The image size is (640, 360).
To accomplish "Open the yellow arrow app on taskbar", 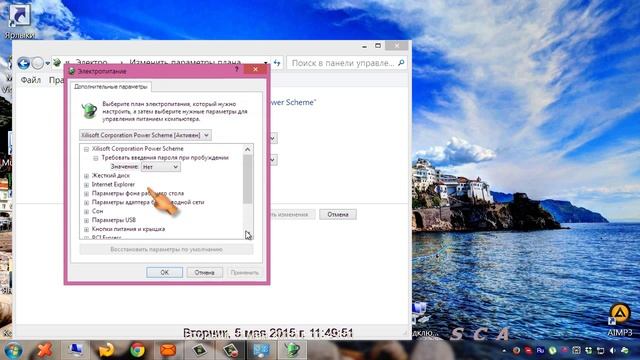I will tap(106, 350).
